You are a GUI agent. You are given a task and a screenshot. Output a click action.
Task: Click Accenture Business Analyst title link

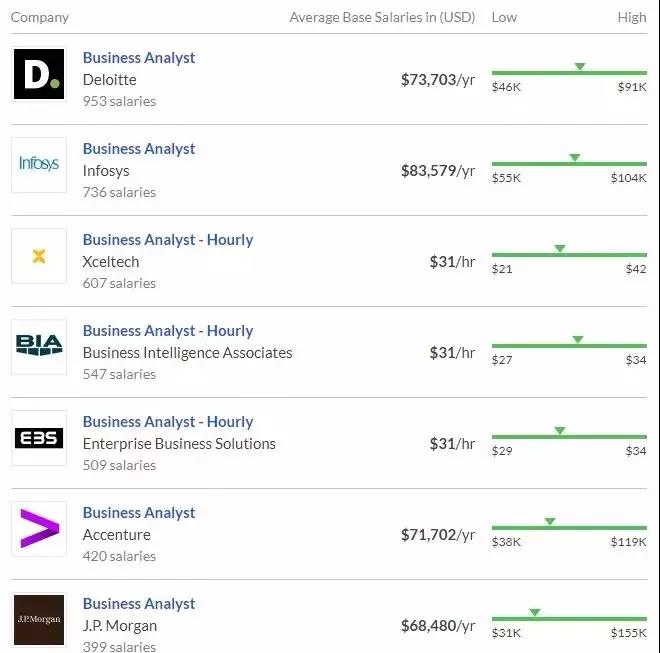tap(139, 513)
